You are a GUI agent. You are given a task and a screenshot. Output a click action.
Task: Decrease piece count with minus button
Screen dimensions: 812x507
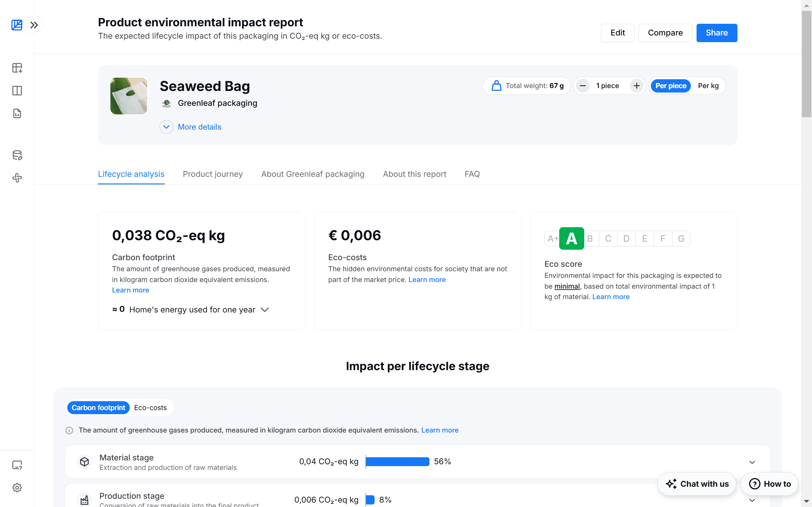point(583,86)
